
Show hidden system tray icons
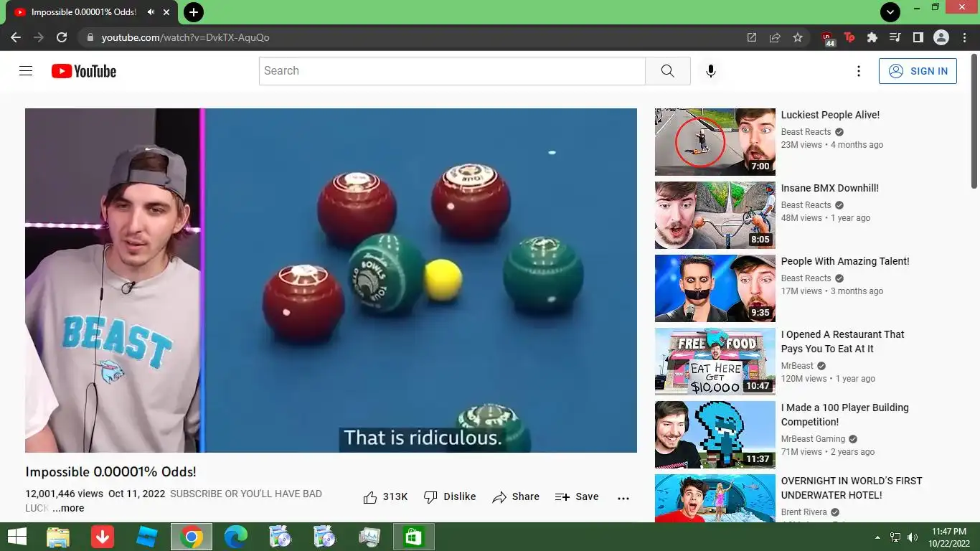[877, 537]
